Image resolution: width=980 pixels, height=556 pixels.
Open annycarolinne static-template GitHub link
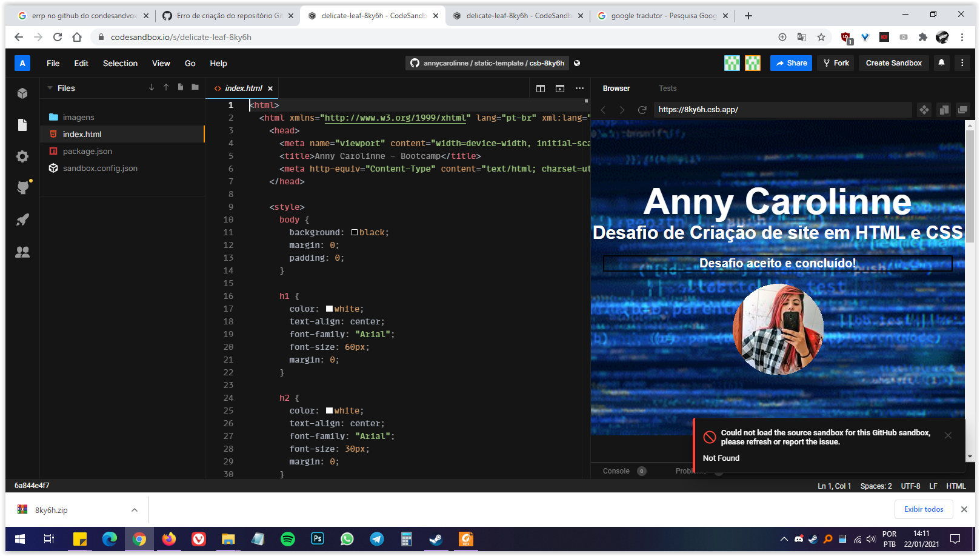487,63
